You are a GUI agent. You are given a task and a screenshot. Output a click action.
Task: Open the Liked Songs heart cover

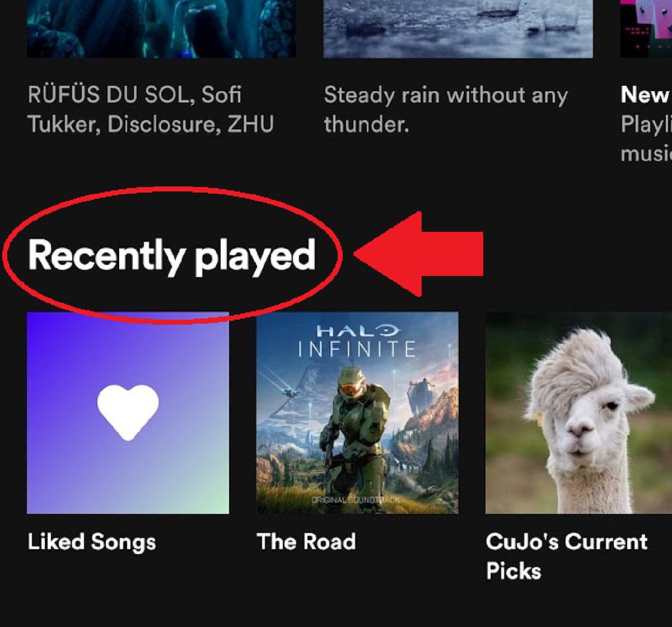point(128,413)
